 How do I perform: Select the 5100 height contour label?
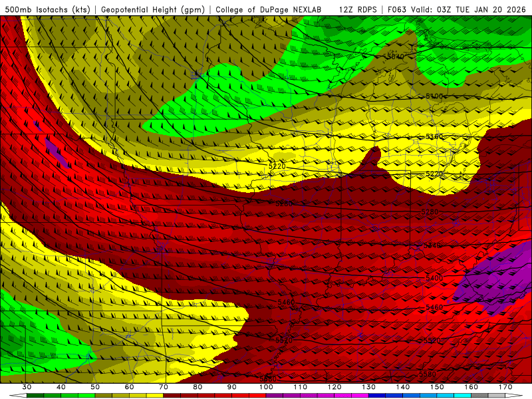pyautogui.click(x=434, y=96)
